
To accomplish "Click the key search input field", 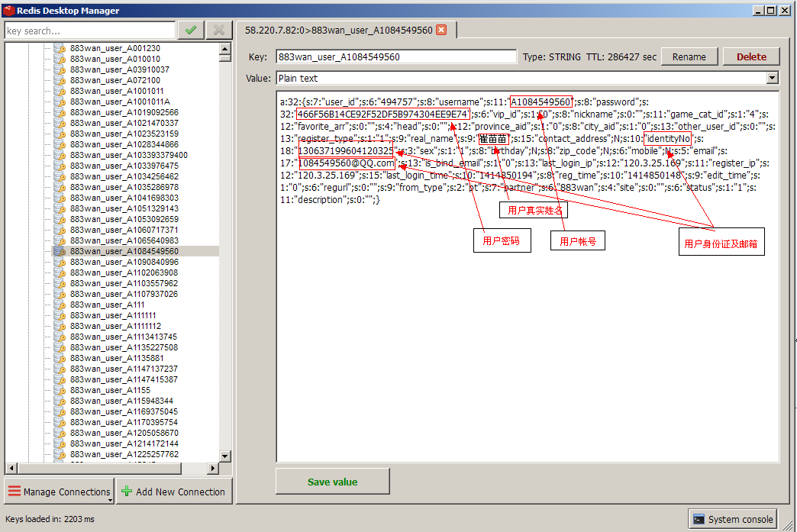I will tap(90, 31).
